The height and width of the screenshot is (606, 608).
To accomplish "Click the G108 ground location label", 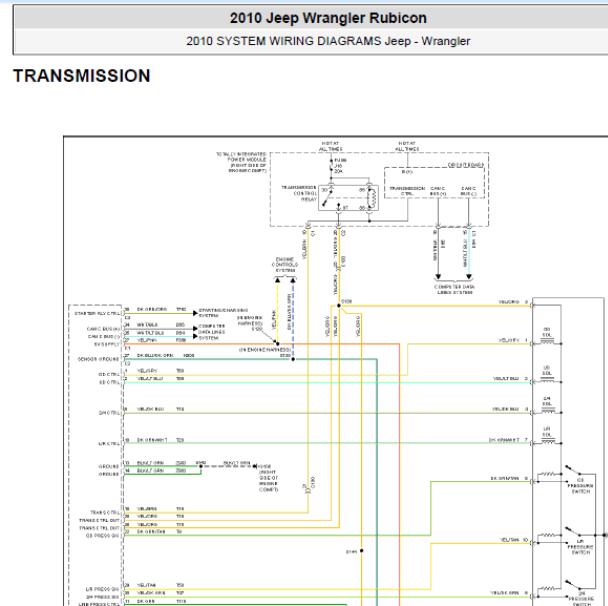I will pos(268,478).
